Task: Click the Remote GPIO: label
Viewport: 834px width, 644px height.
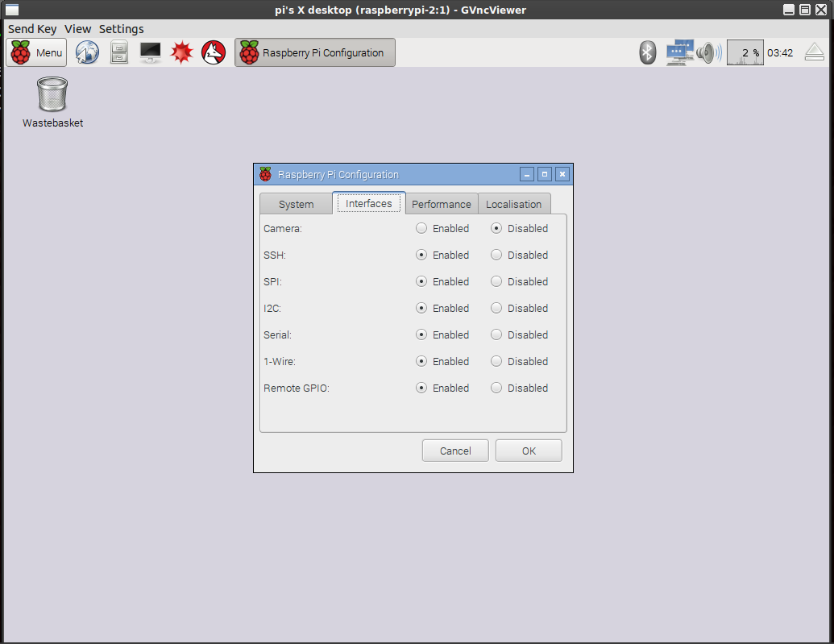Action: [297, 388]
